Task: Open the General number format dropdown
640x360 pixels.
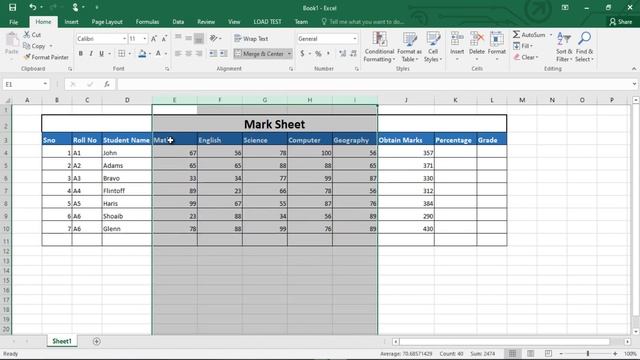Action: pyautogui.click(x=355, y=39)
